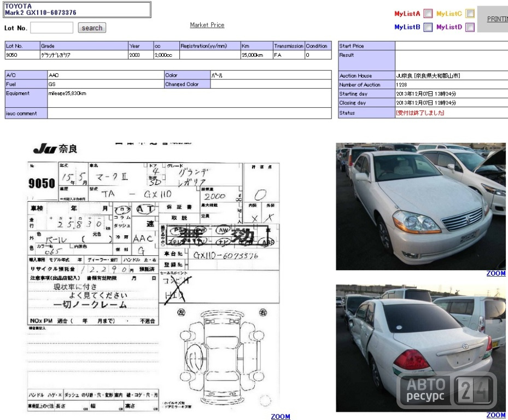This screenshot has width=508, height=420.
Task: Open the auction sheet image
Action: (x=154, y=277)
